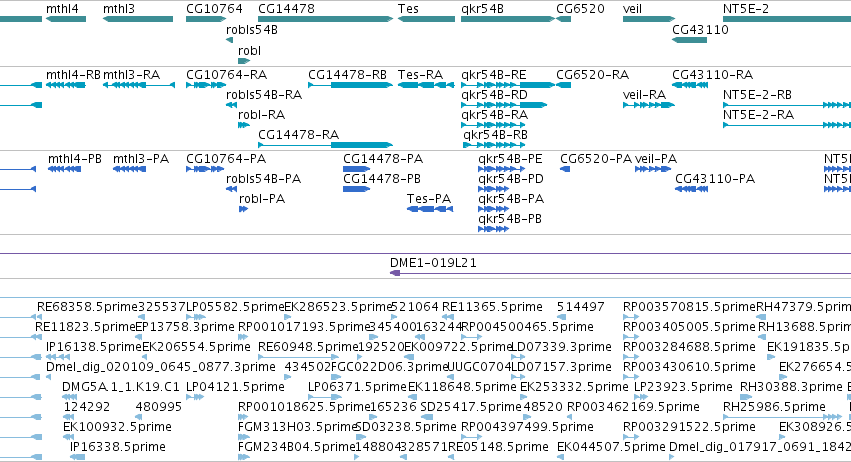This screenshot has height=462, width=851.
Task: Click the Tes gene label
Action: (x=408, y=9)
